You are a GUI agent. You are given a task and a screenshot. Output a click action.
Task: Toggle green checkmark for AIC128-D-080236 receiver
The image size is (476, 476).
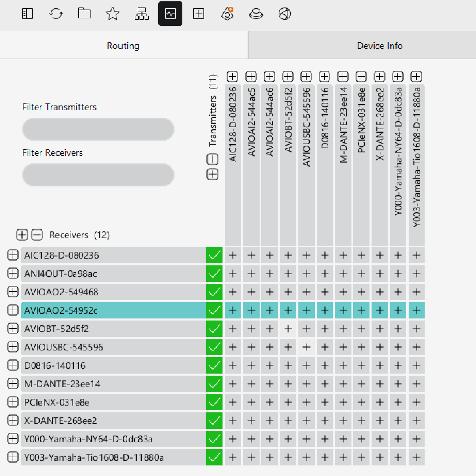(x=214, y=255)
